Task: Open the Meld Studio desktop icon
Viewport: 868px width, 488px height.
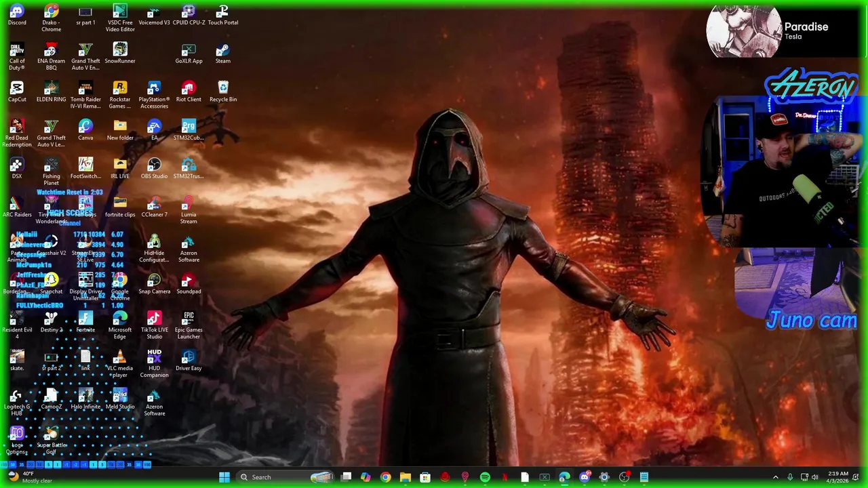Action: (120, 400)
